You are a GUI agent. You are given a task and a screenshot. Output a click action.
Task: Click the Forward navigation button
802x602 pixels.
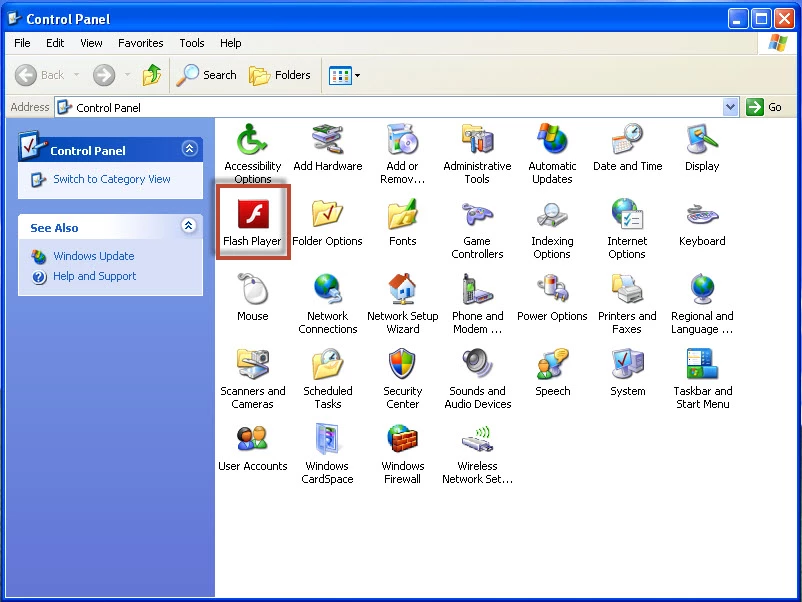tap(104, 75)
